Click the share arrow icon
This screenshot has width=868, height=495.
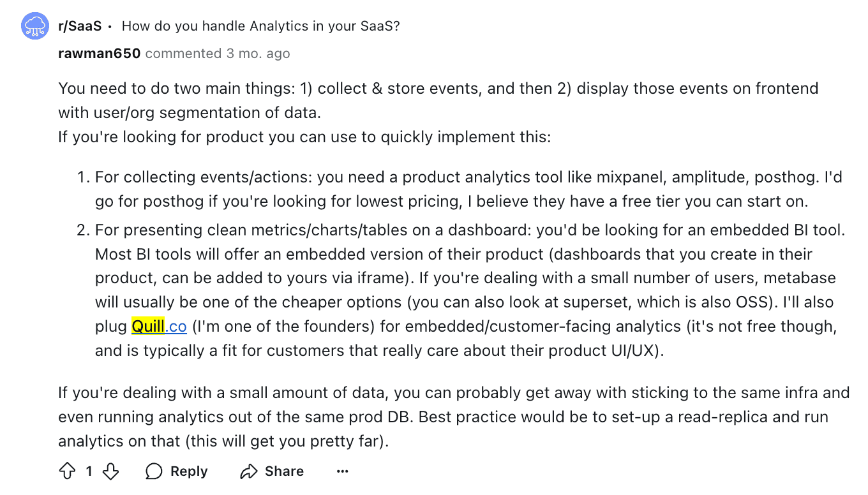(x=248, y=471)
